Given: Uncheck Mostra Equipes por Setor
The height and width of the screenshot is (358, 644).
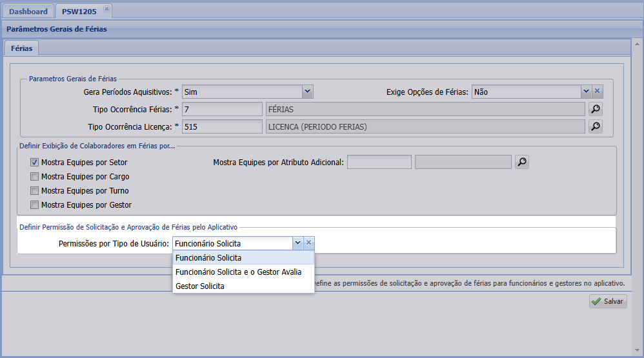Looking at the screenshot, I should (34, 163).
